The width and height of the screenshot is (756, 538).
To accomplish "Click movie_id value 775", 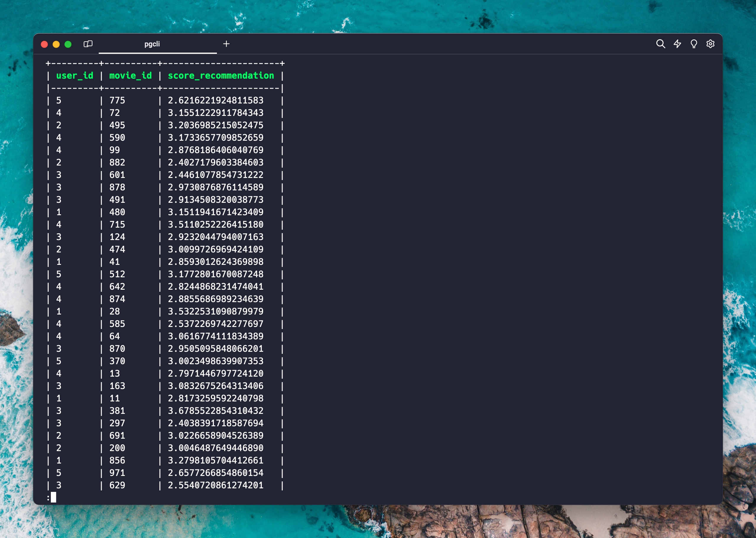I will [x=117, y=101].
